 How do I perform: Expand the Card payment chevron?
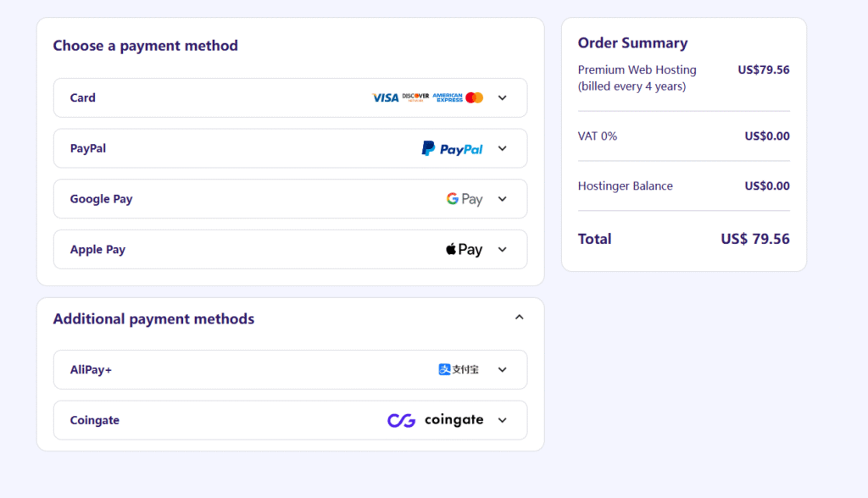[x=503, y=97]
